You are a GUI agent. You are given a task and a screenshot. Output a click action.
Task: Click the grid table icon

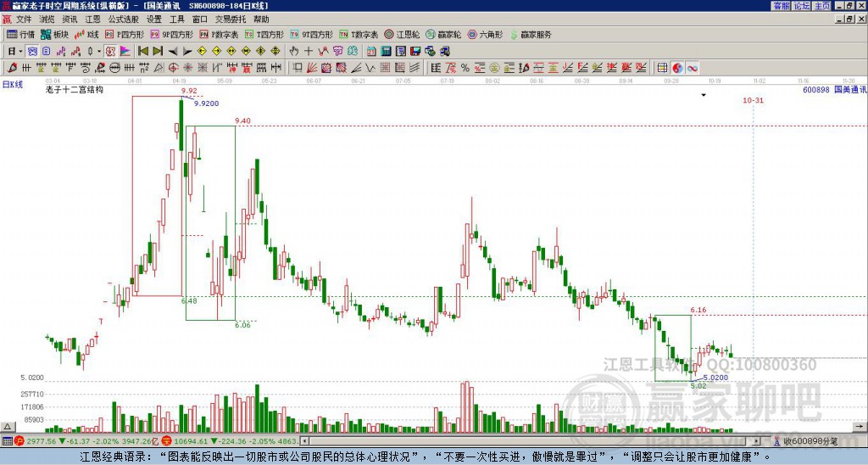661,68
